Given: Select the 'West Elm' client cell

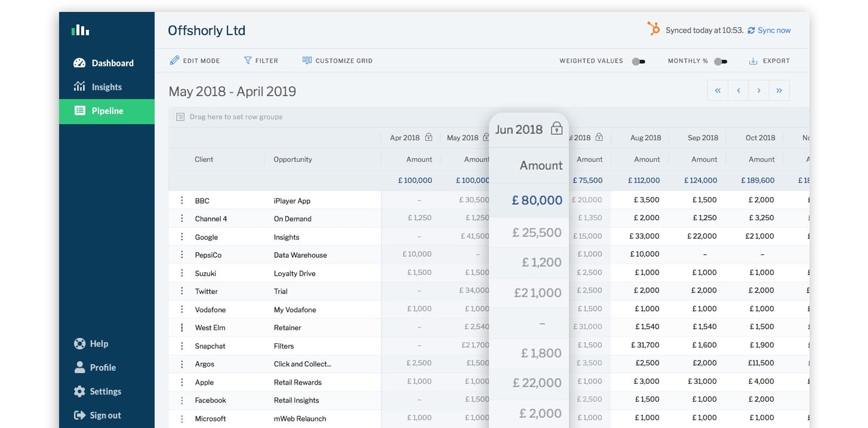Looking at the screenshot, I should point(210,328).
